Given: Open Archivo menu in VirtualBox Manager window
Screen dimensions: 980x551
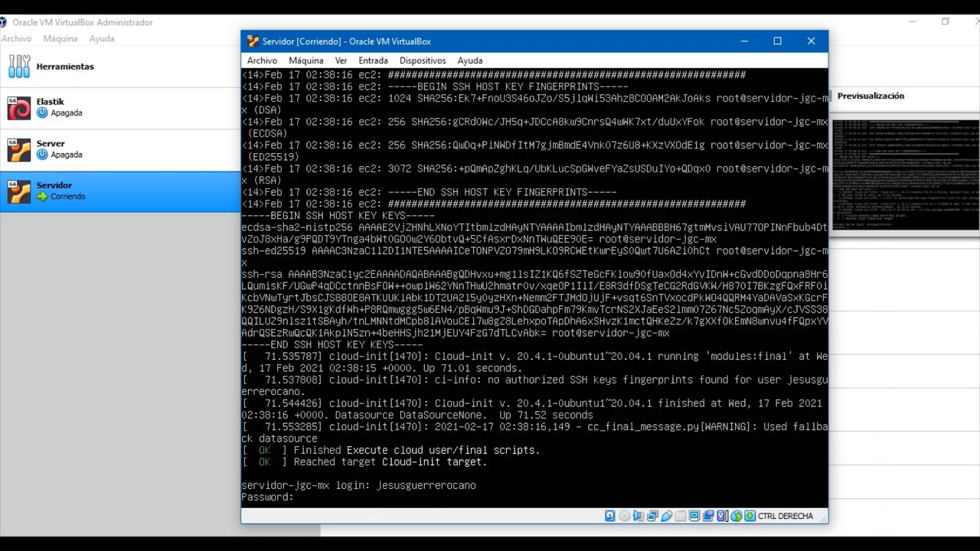Looking at the screenshot, I should click(x=16, y=38).
